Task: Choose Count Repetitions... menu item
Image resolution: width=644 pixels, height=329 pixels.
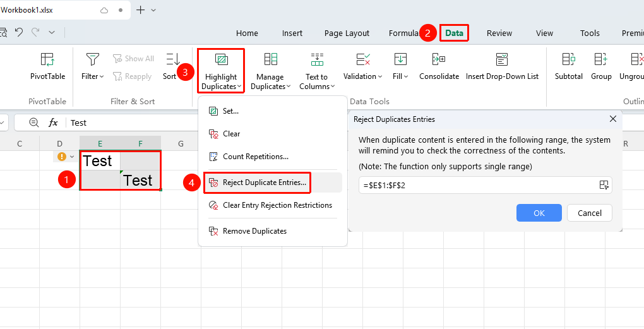Action: click(273, 157)
